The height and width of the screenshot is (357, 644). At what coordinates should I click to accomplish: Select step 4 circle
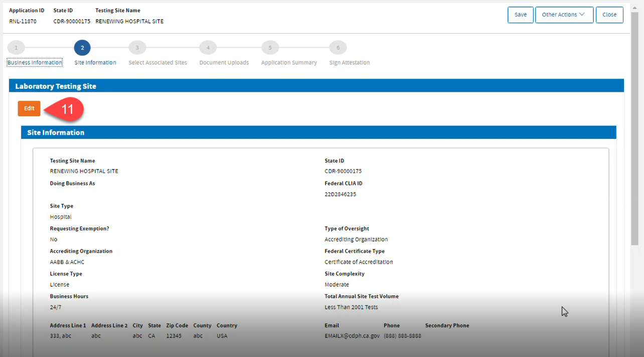[x=208, y=48]
